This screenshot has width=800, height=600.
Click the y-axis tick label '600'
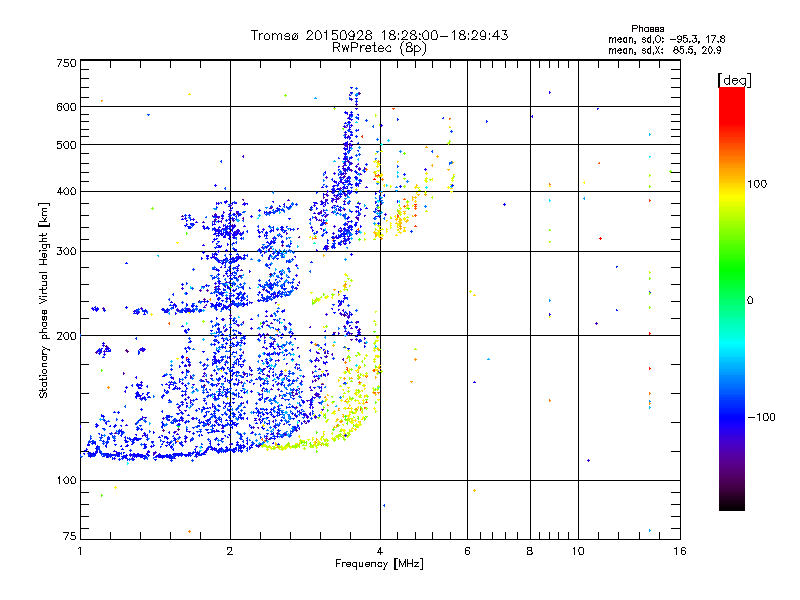coord(66,107)
